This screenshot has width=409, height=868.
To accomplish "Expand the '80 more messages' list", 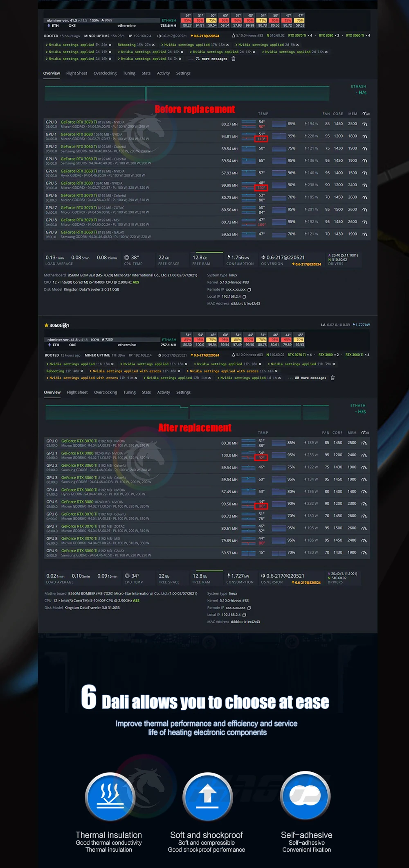I will (310, 378).
